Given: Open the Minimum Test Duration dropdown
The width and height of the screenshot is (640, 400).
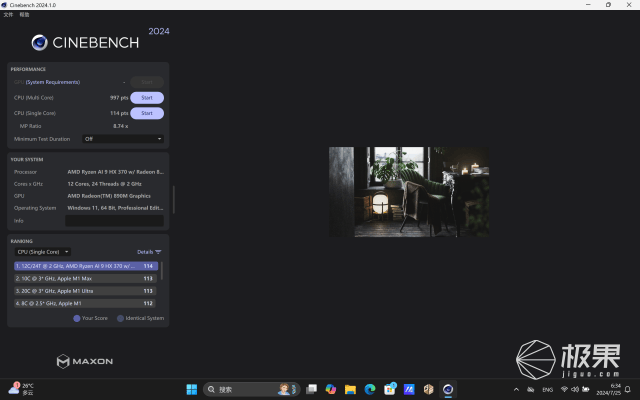Looking at the screenshot, I should tap(123, 139).
